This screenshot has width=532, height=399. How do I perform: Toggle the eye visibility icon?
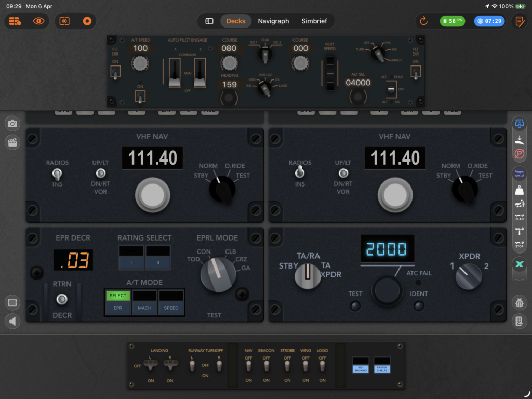[39, 21]
